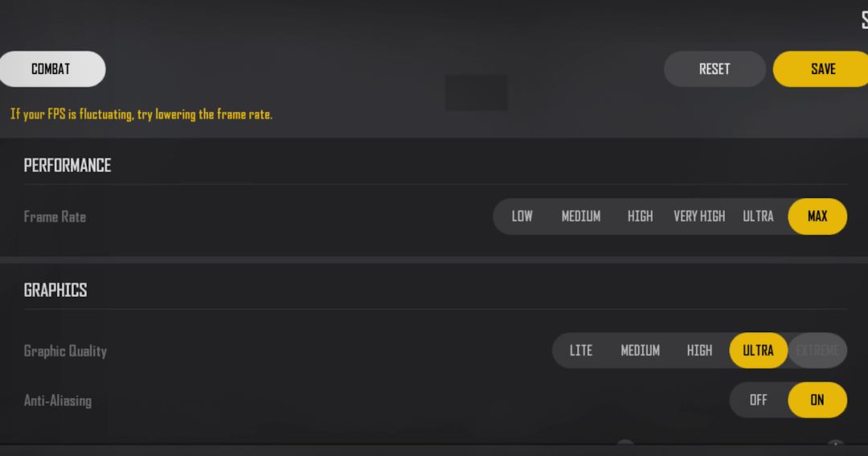Switch Graphic Quality to HIGH
Image resolution: width=868 pixels, height=456 pixels.
click(699, 351)
